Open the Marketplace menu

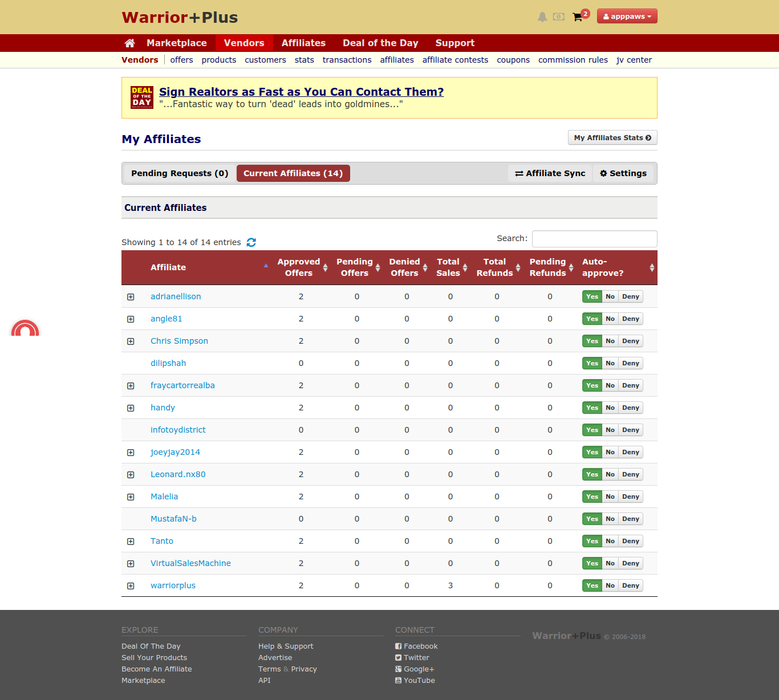(177, 43)
